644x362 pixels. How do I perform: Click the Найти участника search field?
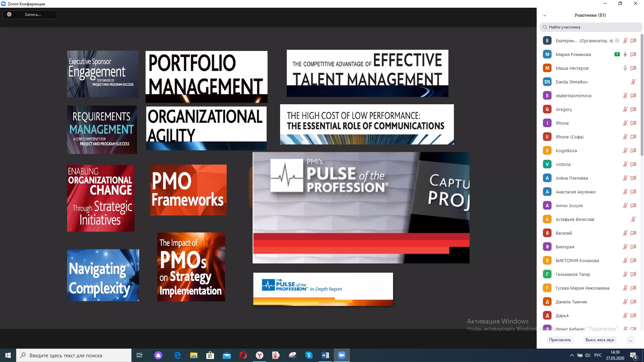pyautogui.click(x=591, y=27)
